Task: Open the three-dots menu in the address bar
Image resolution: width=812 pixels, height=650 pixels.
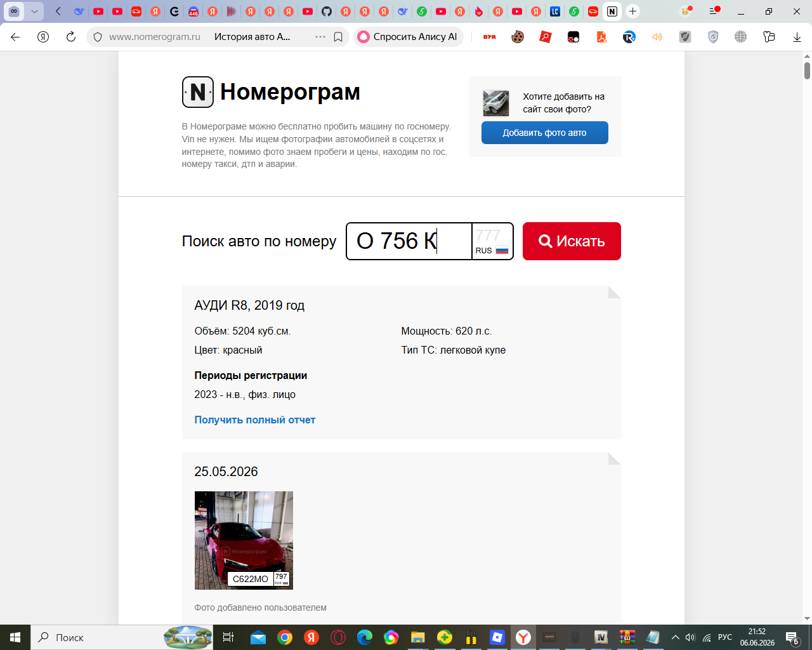Action: click(320, 37)
